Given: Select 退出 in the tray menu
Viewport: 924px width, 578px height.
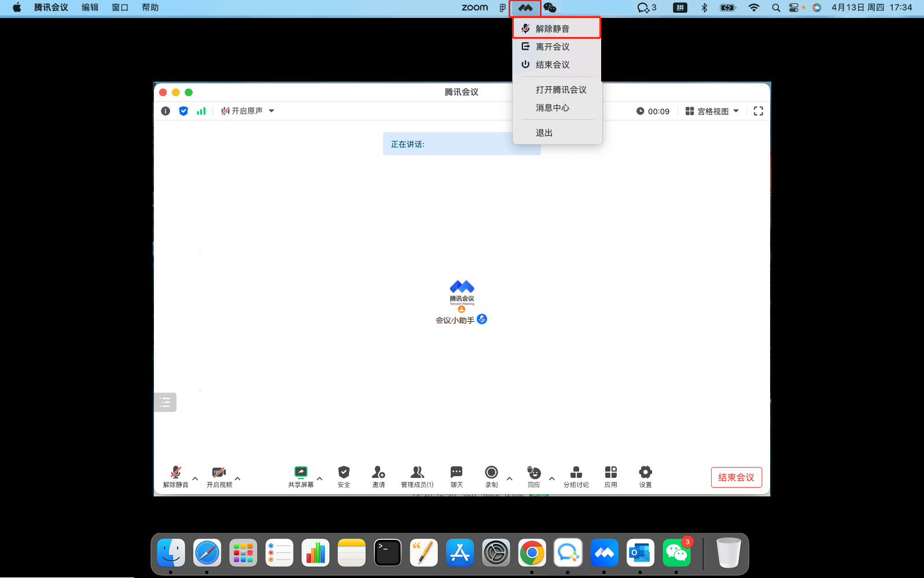Looking at the screenshot, I should coord(557,132).
